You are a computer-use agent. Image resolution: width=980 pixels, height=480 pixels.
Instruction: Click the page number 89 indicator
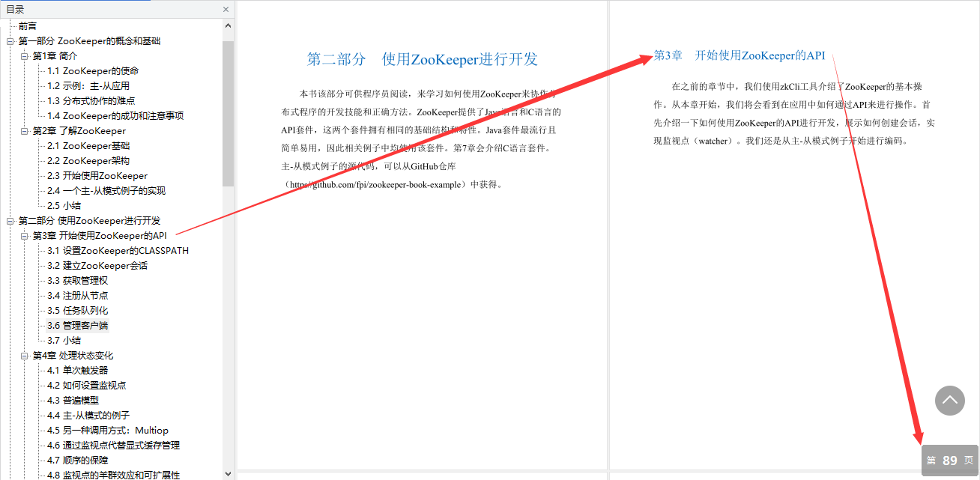point(950,461)
